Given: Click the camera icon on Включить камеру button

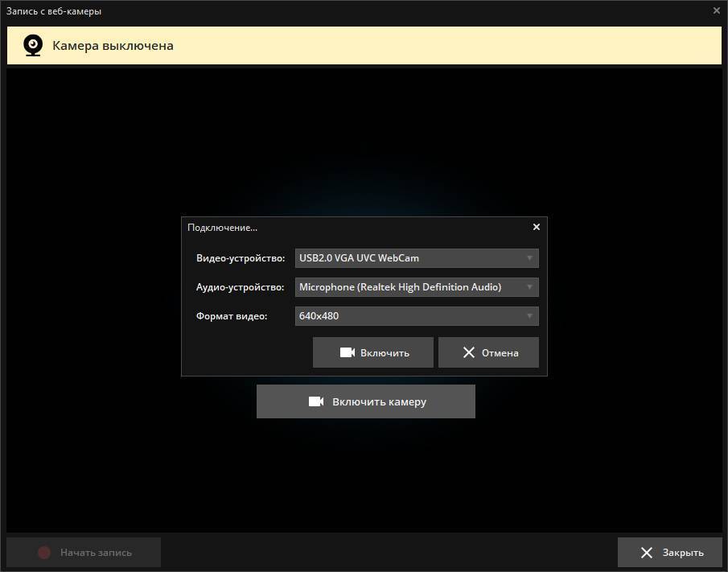Looking at the screenshot, I should pos(316,401).
